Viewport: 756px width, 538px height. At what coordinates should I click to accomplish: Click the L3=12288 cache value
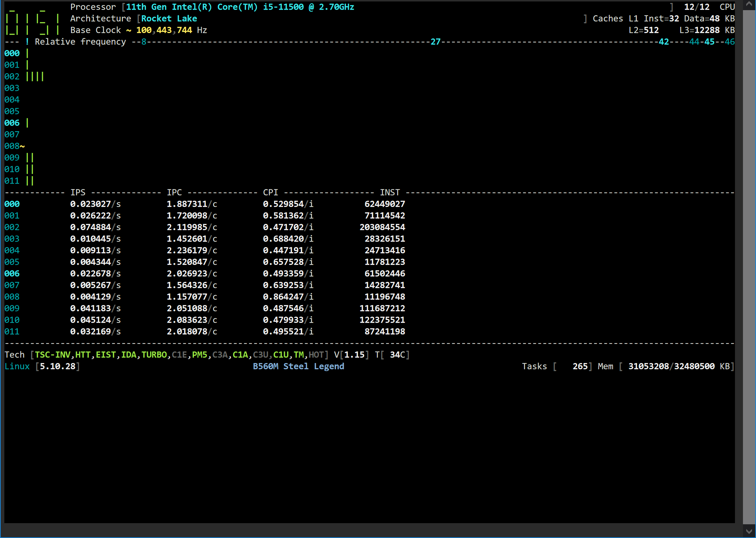(699, 30)
